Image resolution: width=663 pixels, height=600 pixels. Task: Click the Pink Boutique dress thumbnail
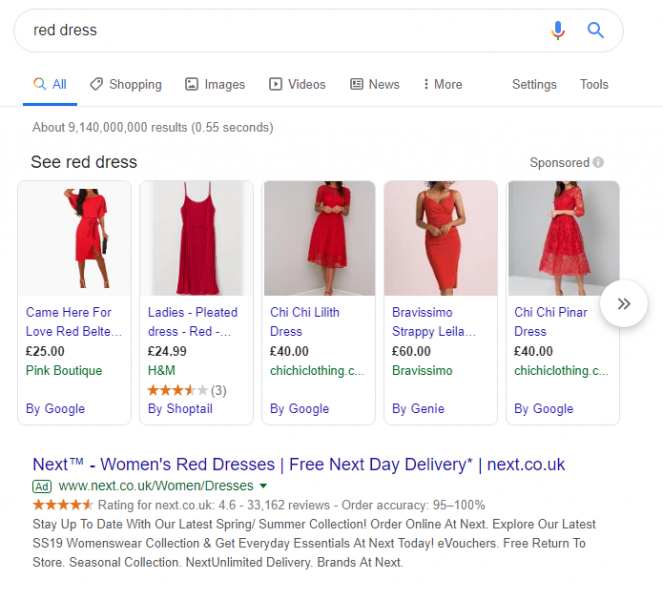pos(74,238)
